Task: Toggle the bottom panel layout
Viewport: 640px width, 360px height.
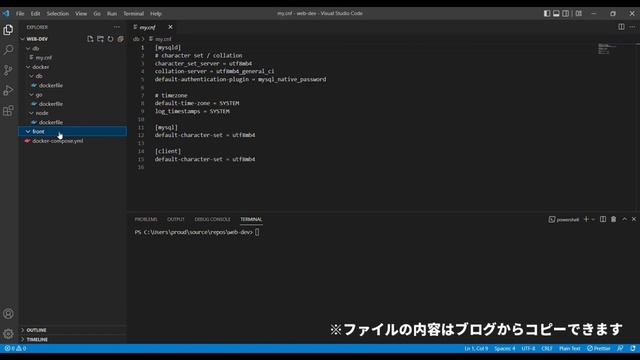Action: (556, 13)
